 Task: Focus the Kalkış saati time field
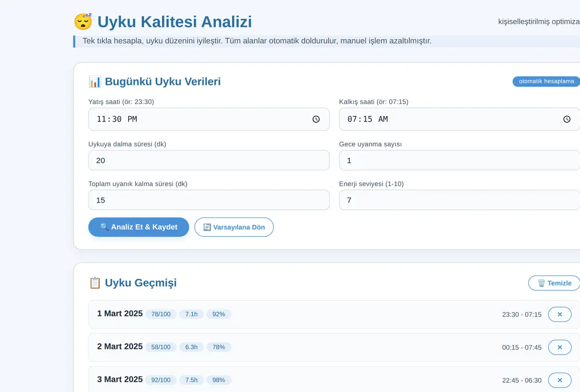459,119
